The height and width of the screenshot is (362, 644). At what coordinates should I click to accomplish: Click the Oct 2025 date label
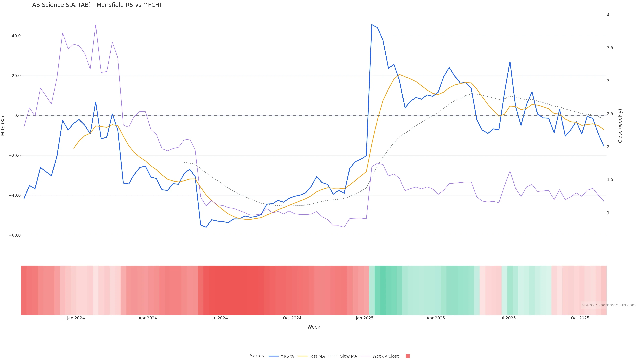tap(580, 318)
